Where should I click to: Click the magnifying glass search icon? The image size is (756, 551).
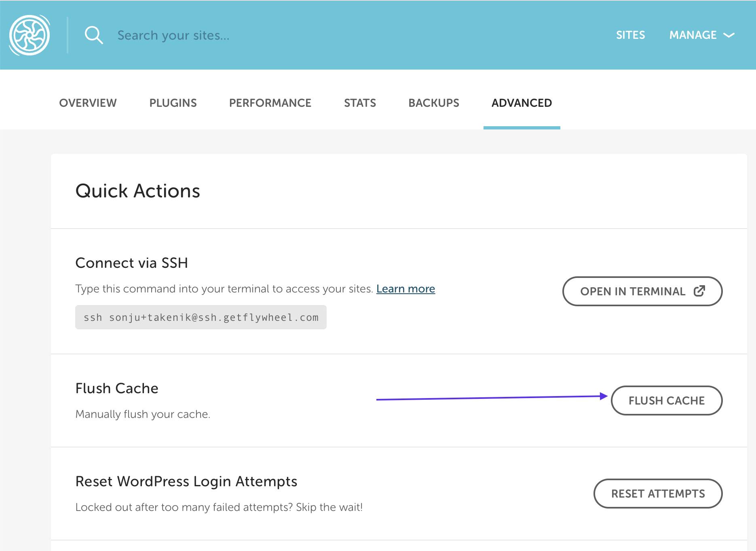pos(93,35)
